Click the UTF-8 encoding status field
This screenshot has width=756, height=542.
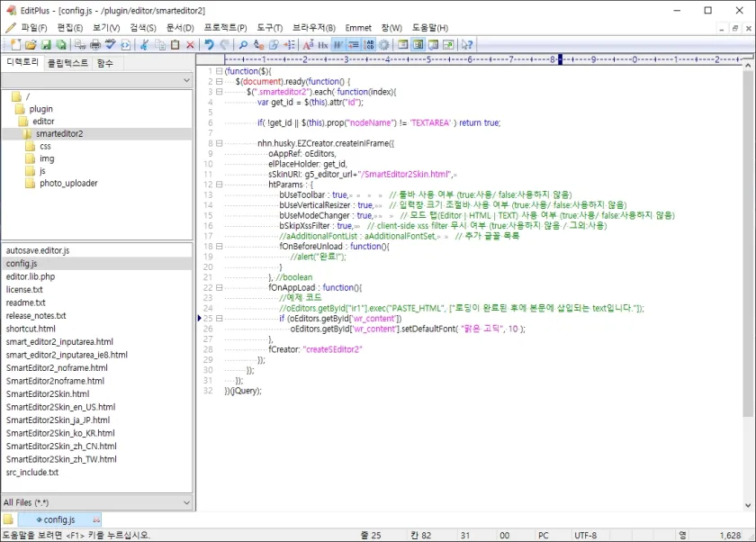pyautogui.click(x=585, y=536)
